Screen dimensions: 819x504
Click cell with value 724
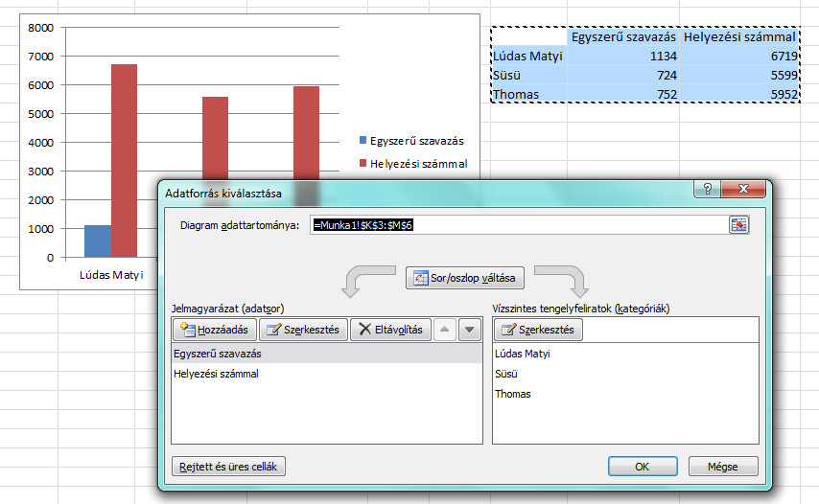tap(622, 75)
